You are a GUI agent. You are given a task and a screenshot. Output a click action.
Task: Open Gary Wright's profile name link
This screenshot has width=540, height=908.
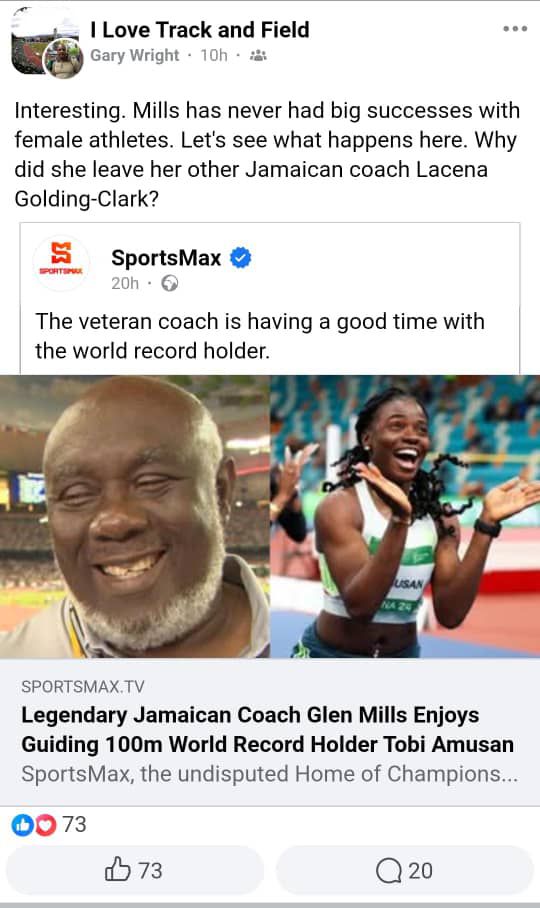click(x=135, y=56)
